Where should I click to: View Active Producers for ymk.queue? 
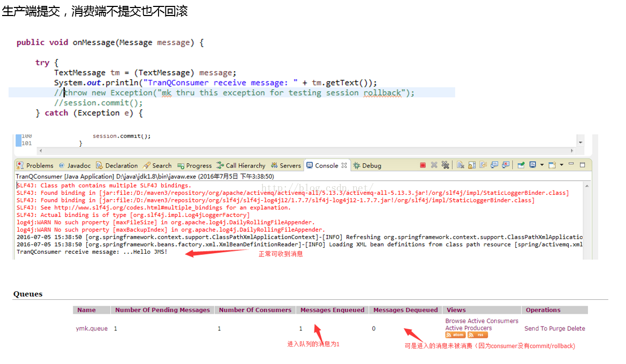click(469, 328)
